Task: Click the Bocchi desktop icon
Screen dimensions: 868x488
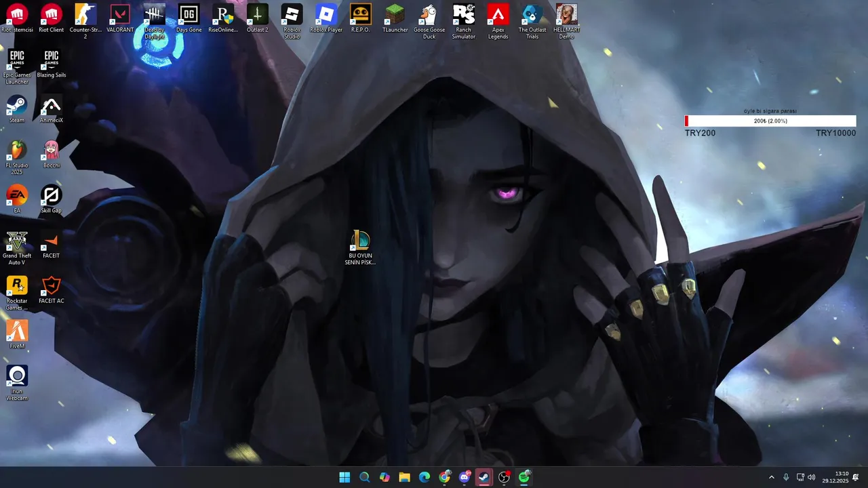Action: [52, 154]
